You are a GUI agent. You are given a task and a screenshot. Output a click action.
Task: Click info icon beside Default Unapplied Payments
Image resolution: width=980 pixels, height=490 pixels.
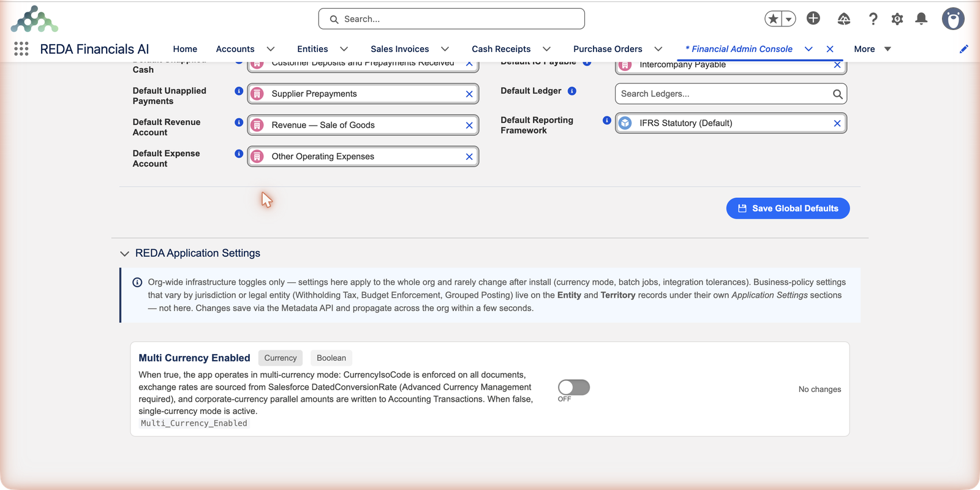[239, 91]
